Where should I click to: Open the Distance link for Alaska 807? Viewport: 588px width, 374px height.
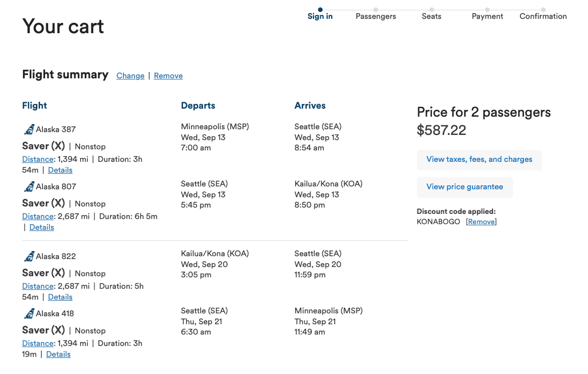(38, 216)
